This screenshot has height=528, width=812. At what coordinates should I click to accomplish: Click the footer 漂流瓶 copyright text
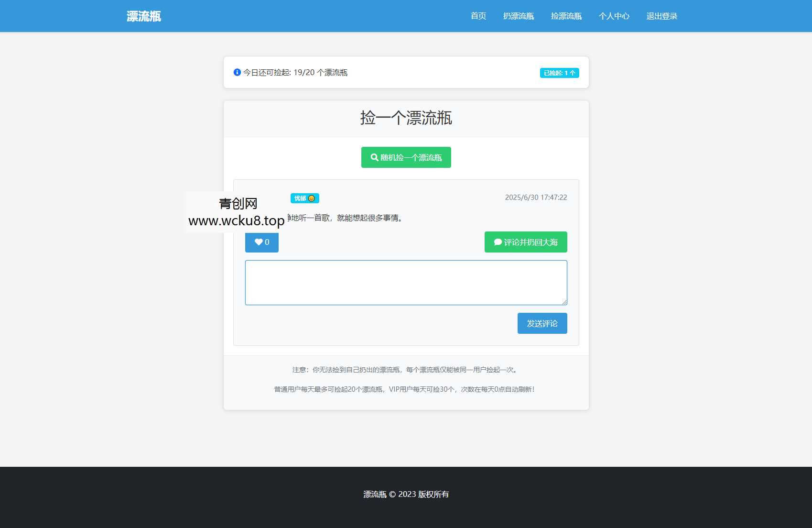tap(374, 494)
